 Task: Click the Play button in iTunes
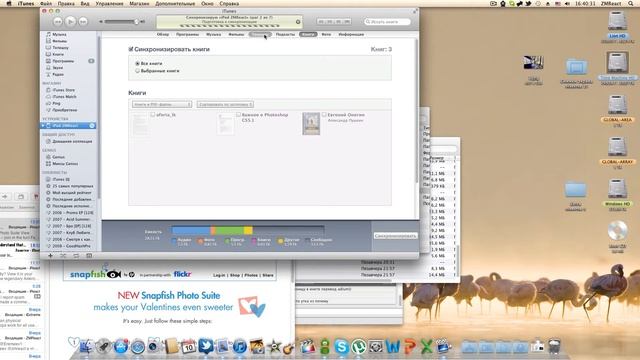tap(70, 21)
